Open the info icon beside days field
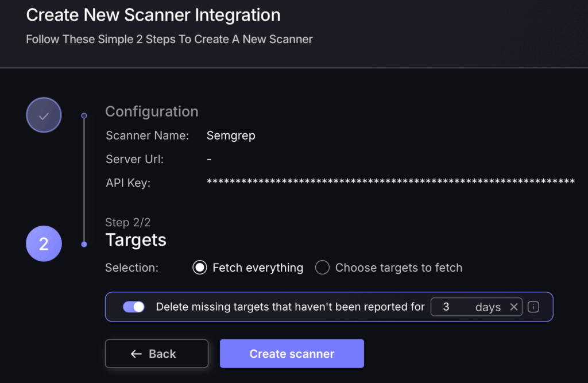Image resolution: width=588 pixels, height=383 pixels. [533, 307]
